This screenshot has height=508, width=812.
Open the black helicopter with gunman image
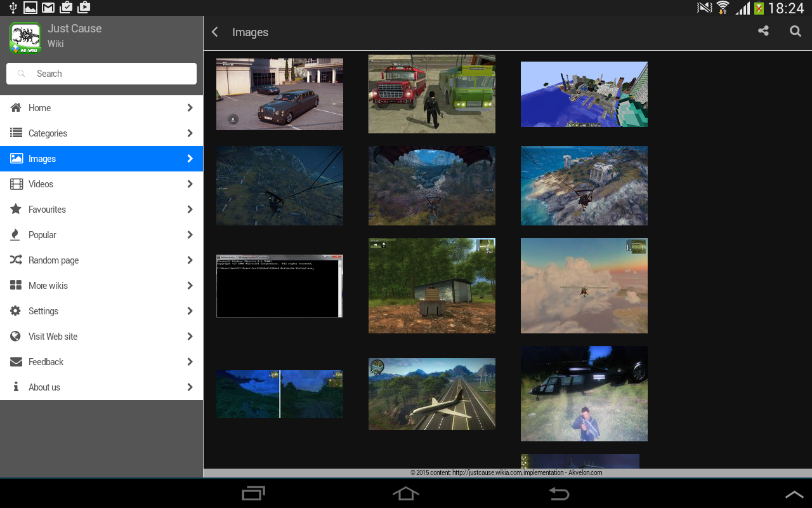584,394
